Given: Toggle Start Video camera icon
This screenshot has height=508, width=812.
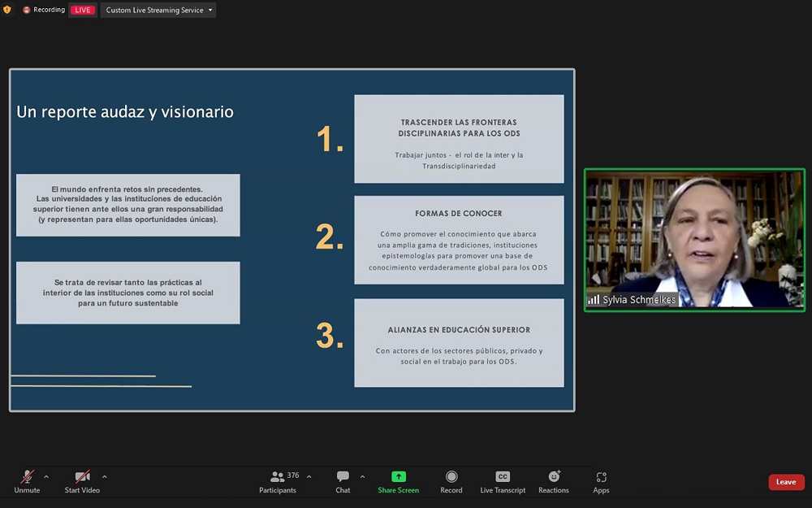Looking at the screenshot, I should pos(82,477).
